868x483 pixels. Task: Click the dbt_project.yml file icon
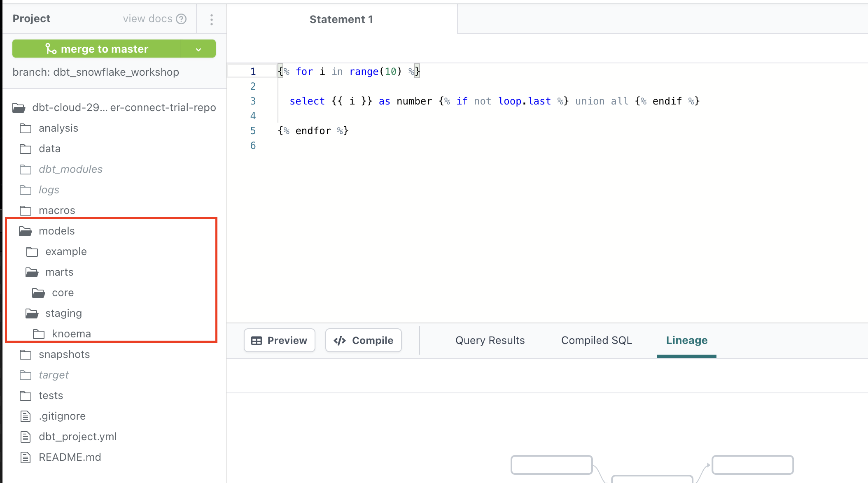(26, 437)
